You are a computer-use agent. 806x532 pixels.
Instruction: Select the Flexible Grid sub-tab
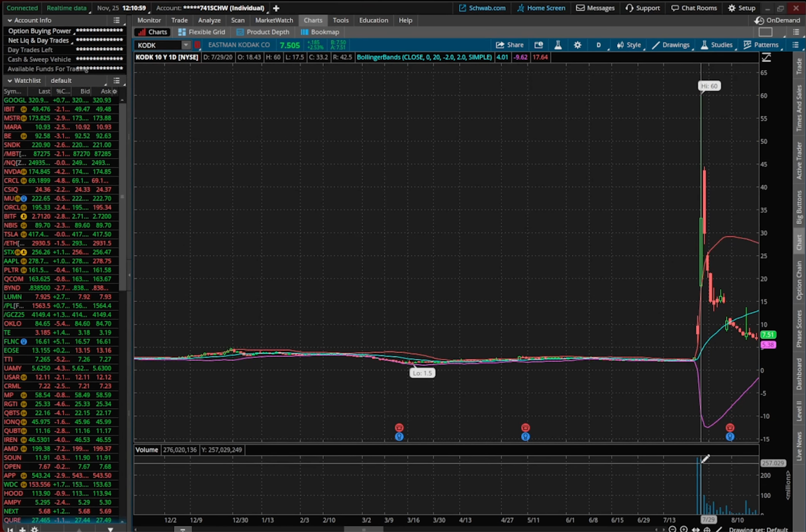(x=201, y=32)
